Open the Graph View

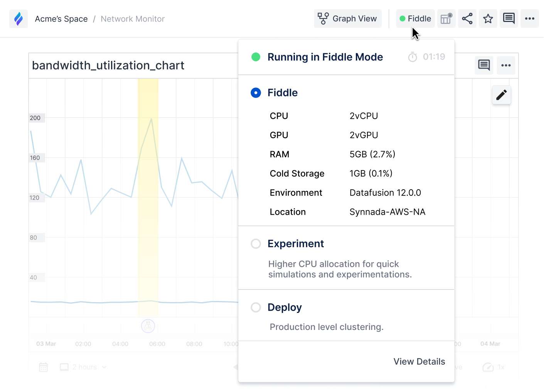coord(347,18)
